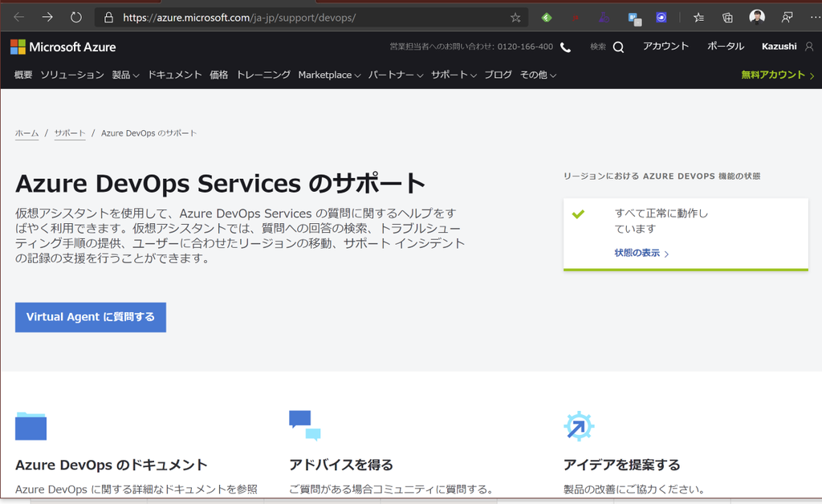Expand the その他 dropdown menu
Image resolution: width=822 pixels, height=504 pixels.
pos(538,75)
